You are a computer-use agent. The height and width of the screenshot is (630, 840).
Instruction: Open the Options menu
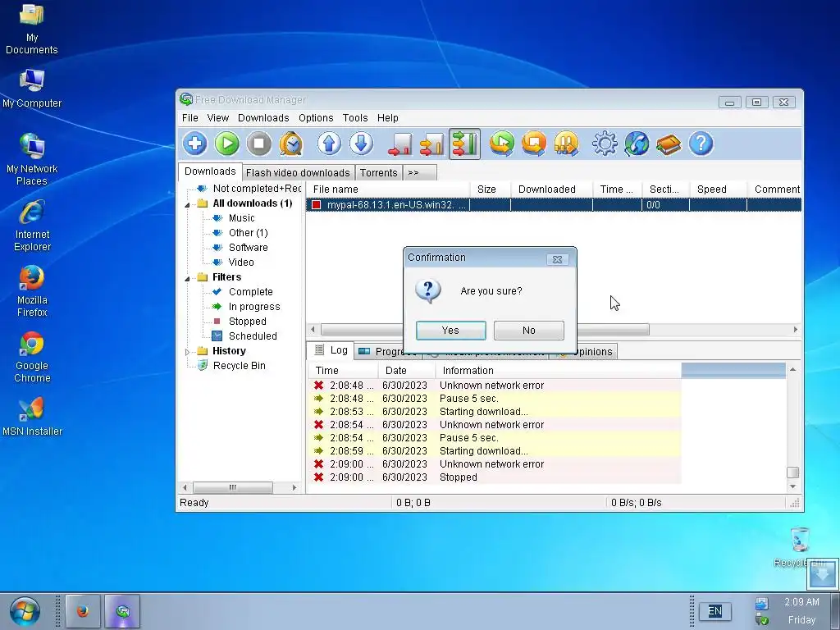pos(316,118)
